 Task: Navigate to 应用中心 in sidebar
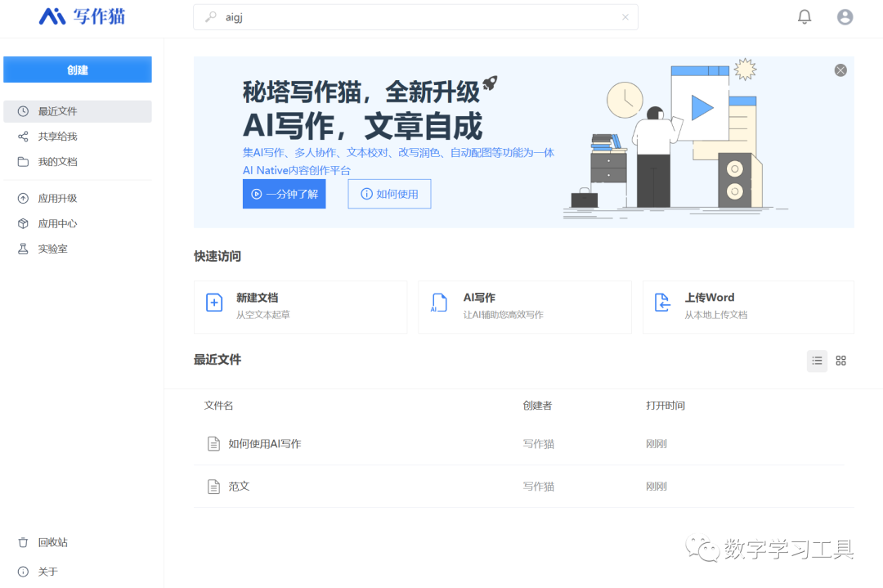click(x=57, y=223)
